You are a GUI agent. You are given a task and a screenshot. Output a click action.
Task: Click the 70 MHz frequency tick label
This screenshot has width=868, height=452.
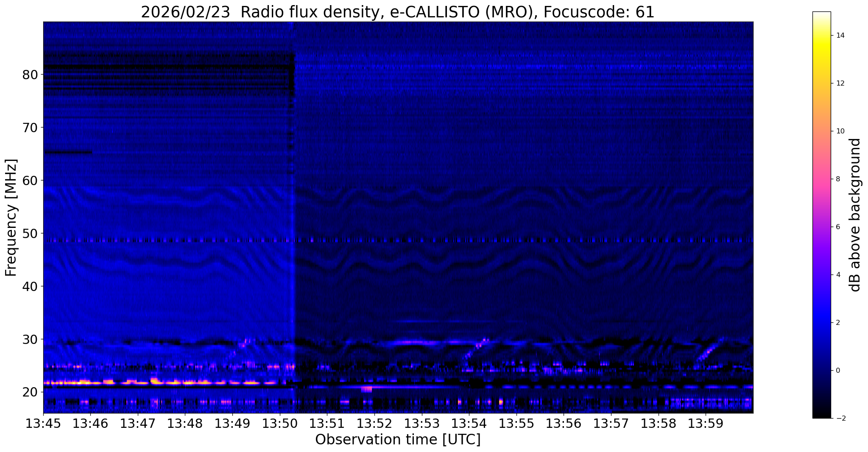pyautogui.click(x=30, y=128)
